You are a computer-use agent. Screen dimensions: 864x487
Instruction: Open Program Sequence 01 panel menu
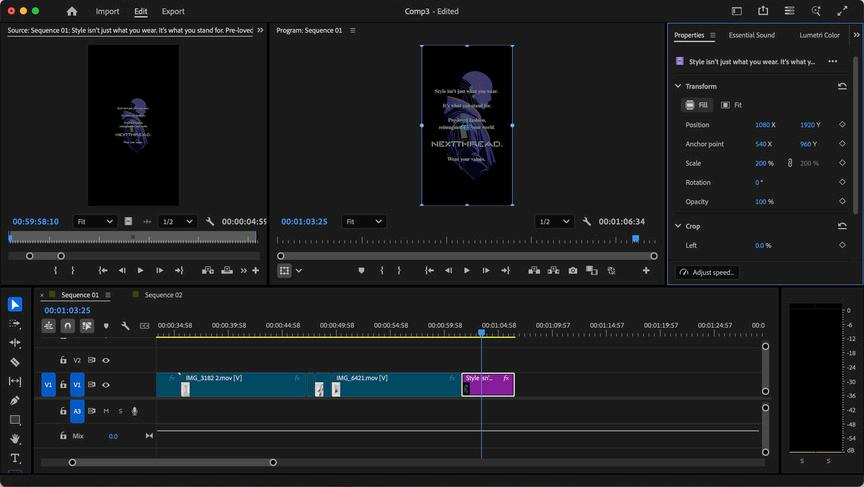coord(353,30)
